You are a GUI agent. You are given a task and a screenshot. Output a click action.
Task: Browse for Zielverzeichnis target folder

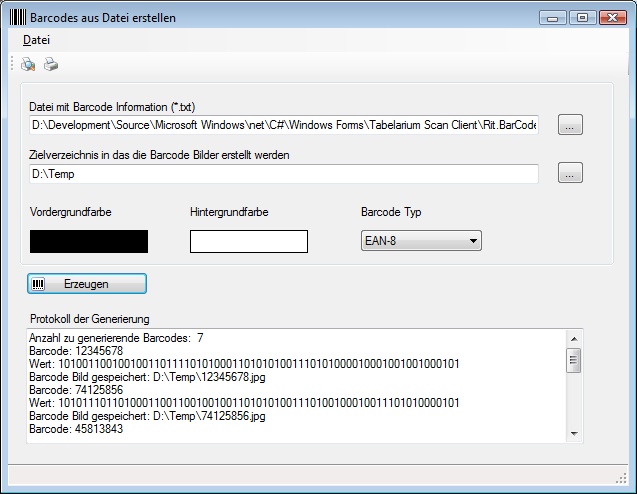pyautogui.click(x=570, y=173)
